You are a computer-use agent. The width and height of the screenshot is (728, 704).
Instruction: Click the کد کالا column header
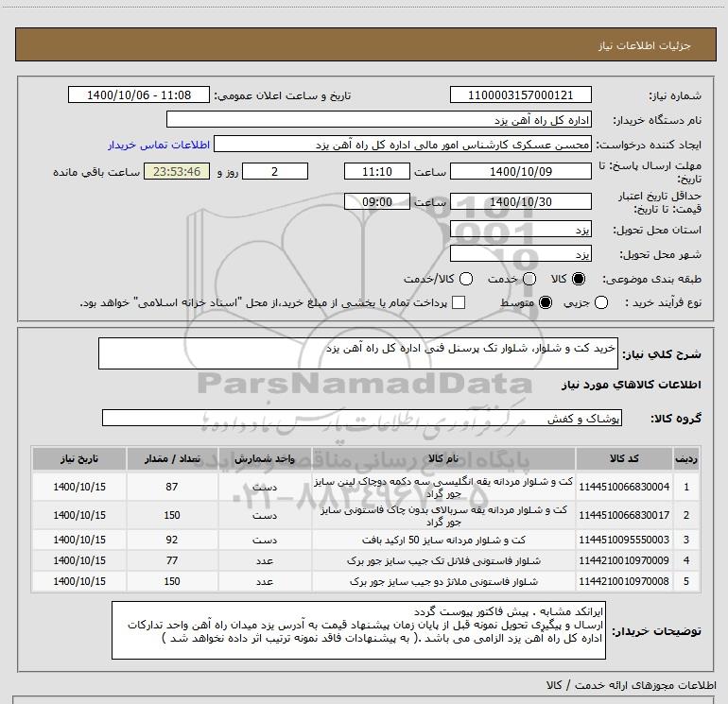pyautogui.click(x=624, y=459)
